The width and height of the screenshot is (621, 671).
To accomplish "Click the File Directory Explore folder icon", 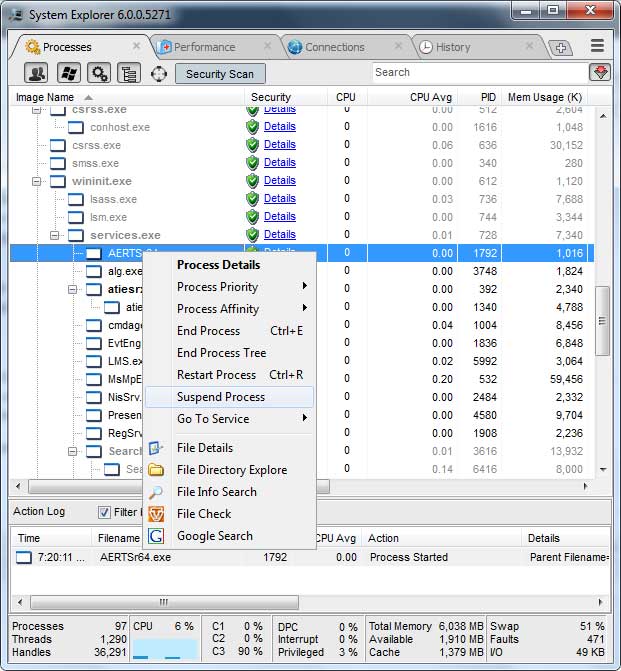I will tap(156, 470).
